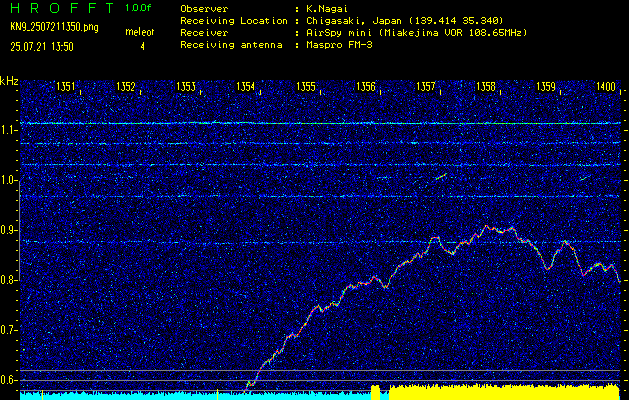Click the cyan noise level bar
The image size is (629, 400).
click(195, 395)
